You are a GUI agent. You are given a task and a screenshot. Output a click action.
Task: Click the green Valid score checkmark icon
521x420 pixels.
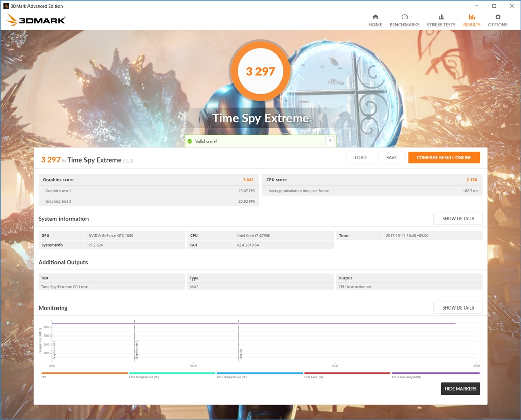[x=190, y=142]
